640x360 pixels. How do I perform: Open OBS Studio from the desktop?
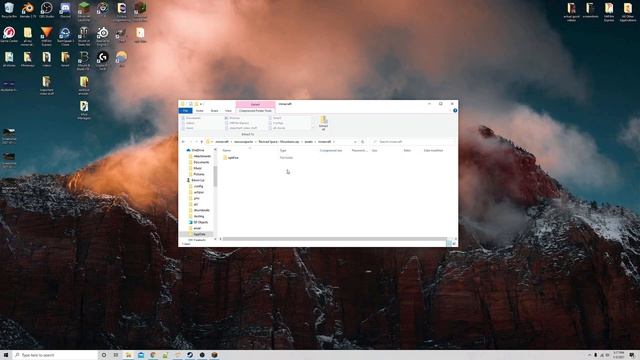click(47, 10)
